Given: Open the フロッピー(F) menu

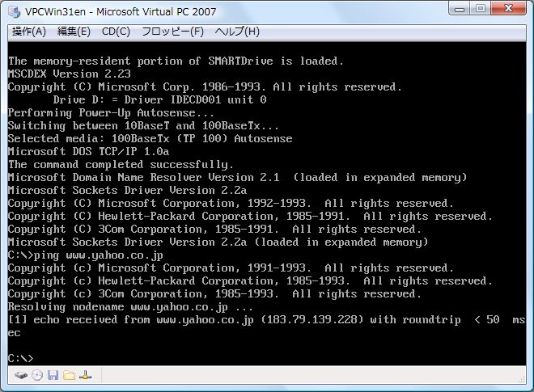Looking at the screenshot, I should (x=172, y=32).
